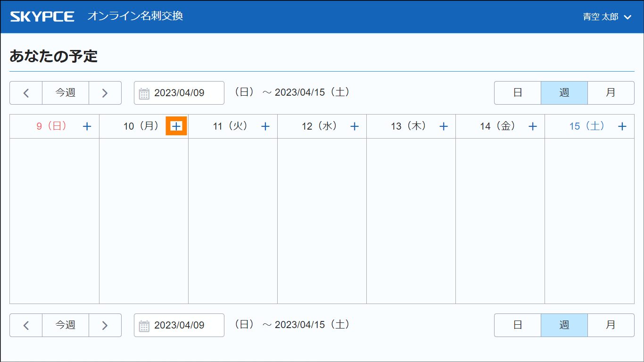Open bottom date picker calendar icon
Image resolution: width=644 pixels, height=362 pixels.
[x=144, y=326]
